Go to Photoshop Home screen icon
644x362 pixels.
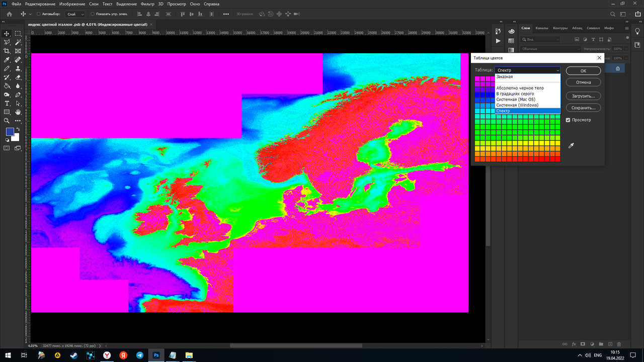click(x=9, y=14)
